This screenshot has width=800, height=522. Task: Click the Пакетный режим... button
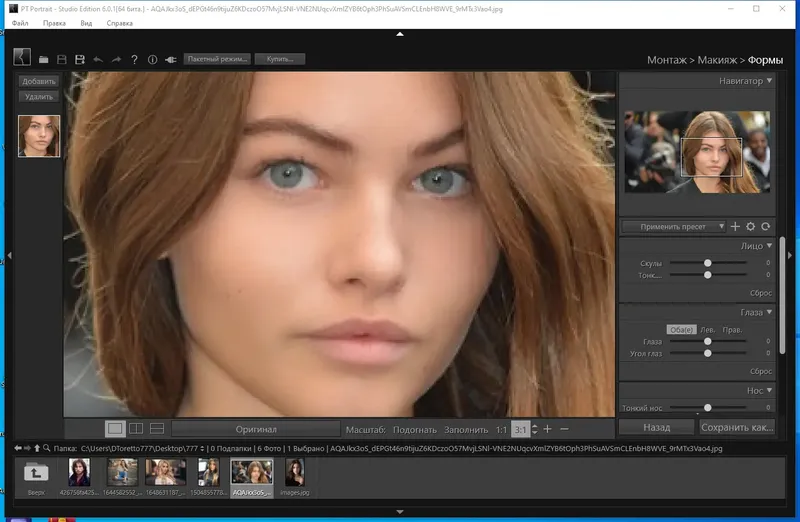click(x=215, y=60)
